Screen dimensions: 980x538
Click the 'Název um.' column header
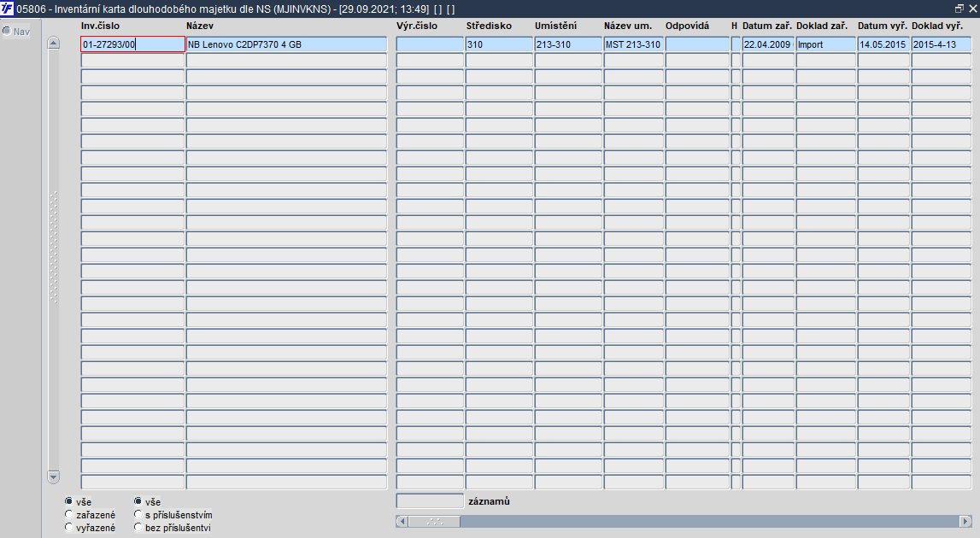coord(627,26)
